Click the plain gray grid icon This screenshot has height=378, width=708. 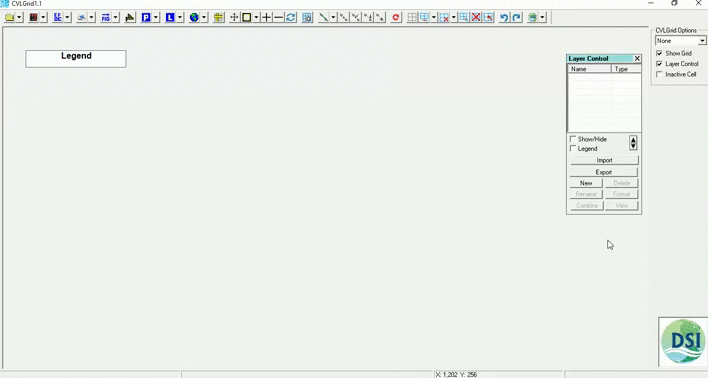[412, 18]
